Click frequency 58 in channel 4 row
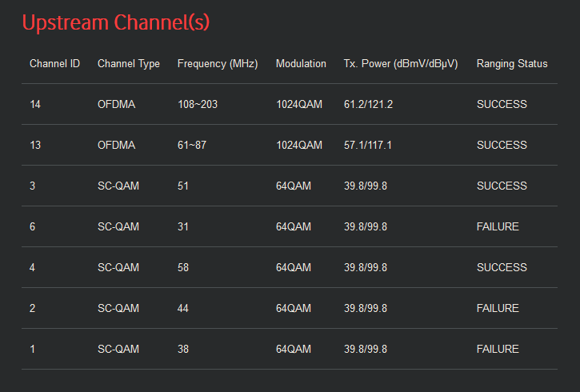The width and height of the screenshot is (580, 392). pos(183,267)
